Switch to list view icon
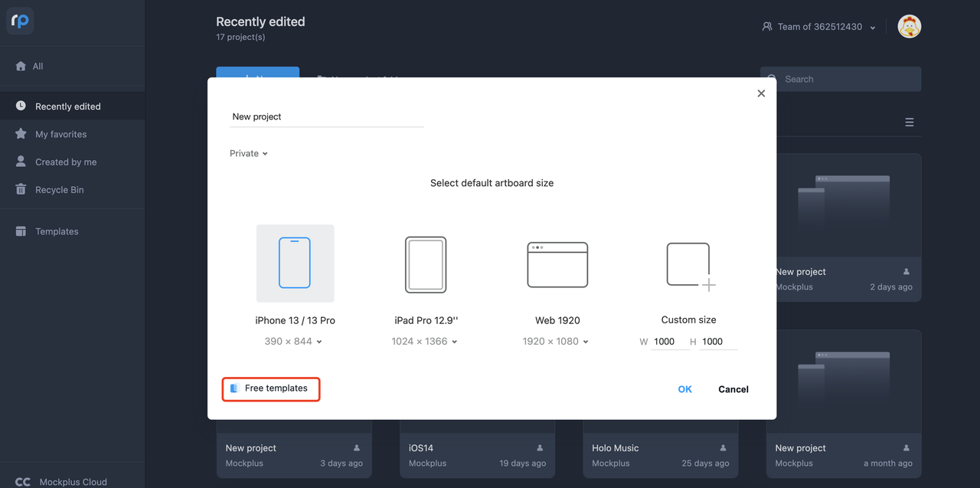The image size is (980, 488). (909, 123)
